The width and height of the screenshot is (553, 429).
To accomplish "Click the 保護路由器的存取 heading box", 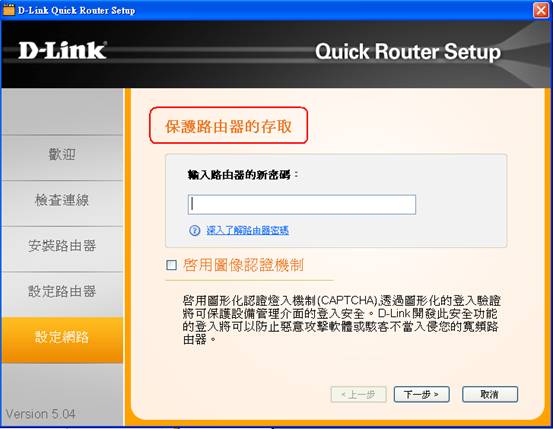I will pos(229,126).
